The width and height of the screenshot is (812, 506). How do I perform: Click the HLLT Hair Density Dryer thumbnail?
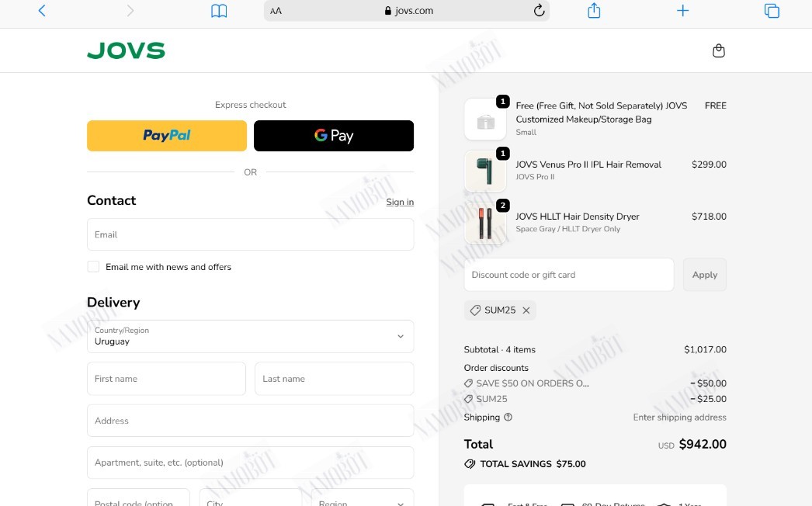pos(485,224)
